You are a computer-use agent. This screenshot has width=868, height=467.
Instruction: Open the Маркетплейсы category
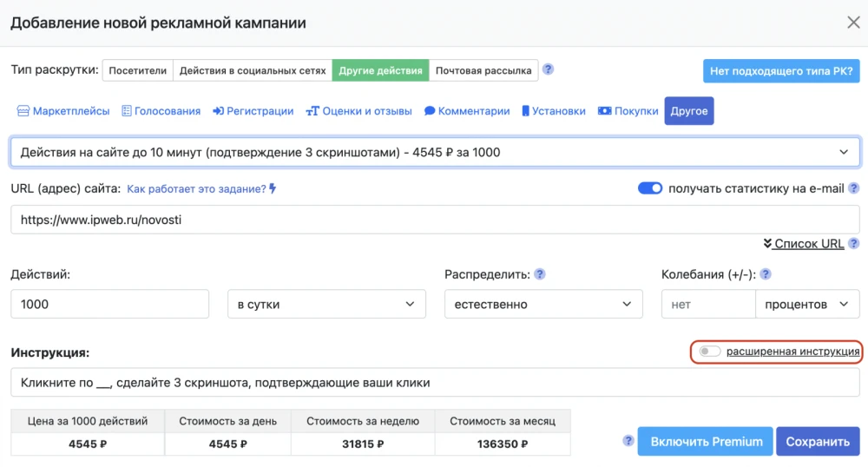63,111
